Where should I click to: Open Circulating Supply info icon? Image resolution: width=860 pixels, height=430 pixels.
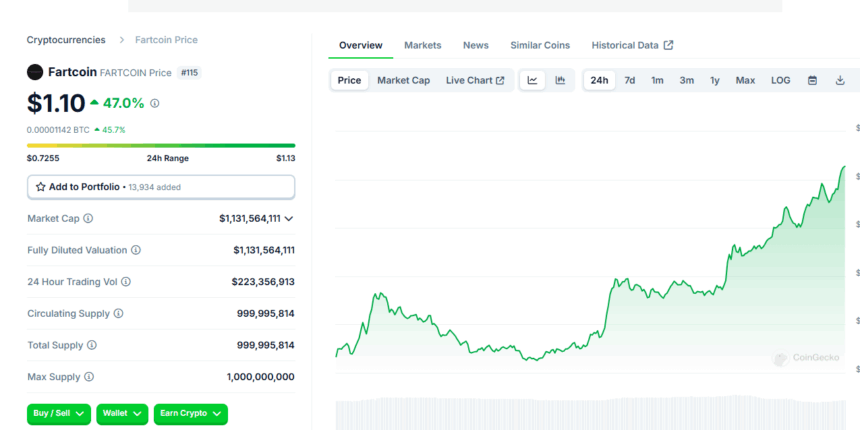point(118,314)
